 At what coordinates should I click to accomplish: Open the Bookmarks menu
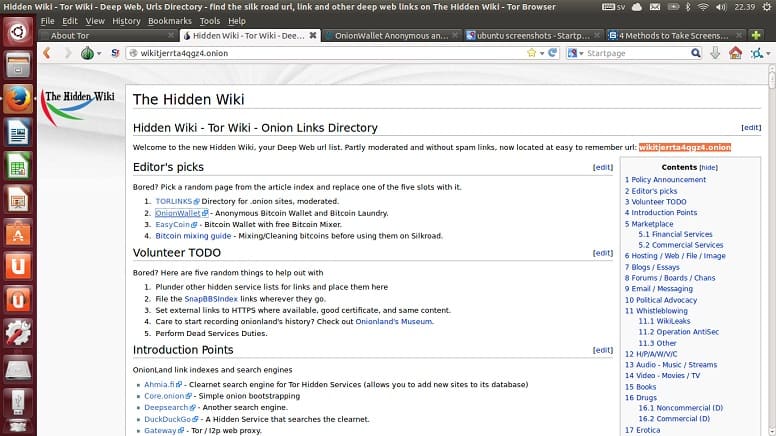(x=169, y=21)
